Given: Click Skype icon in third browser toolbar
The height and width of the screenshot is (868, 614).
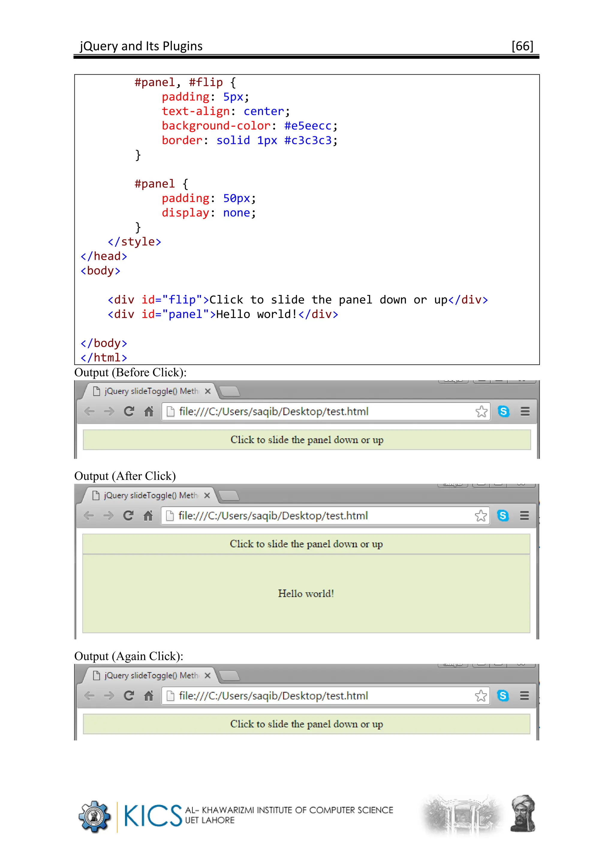Looking at the screenshot, I should tap(503, 696).
